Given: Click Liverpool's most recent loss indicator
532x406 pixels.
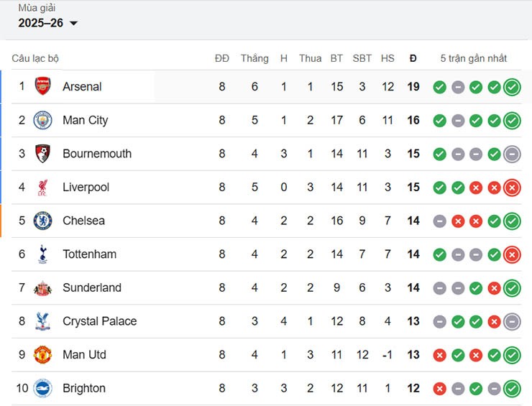Looking at the screenshot, I should [512, 188].
